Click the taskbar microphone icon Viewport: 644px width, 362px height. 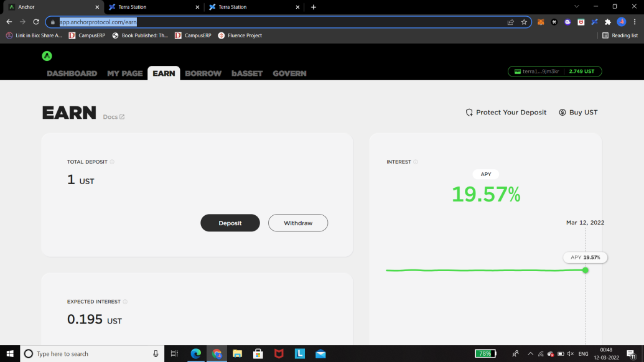pos(156,354)
